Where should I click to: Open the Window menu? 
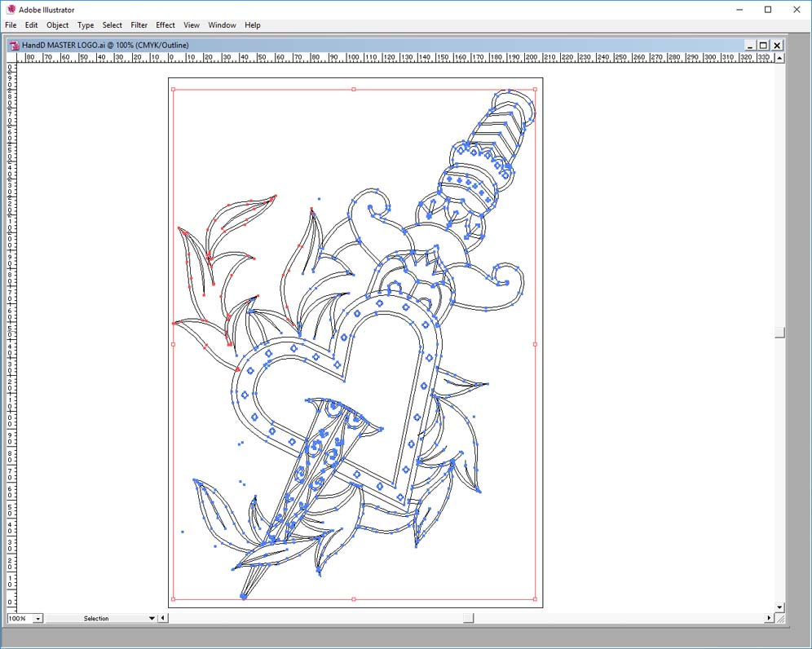(222, 25)
